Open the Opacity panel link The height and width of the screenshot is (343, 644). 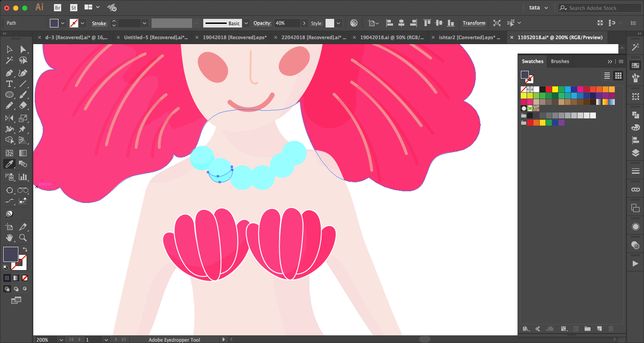(x=263, y=23)
